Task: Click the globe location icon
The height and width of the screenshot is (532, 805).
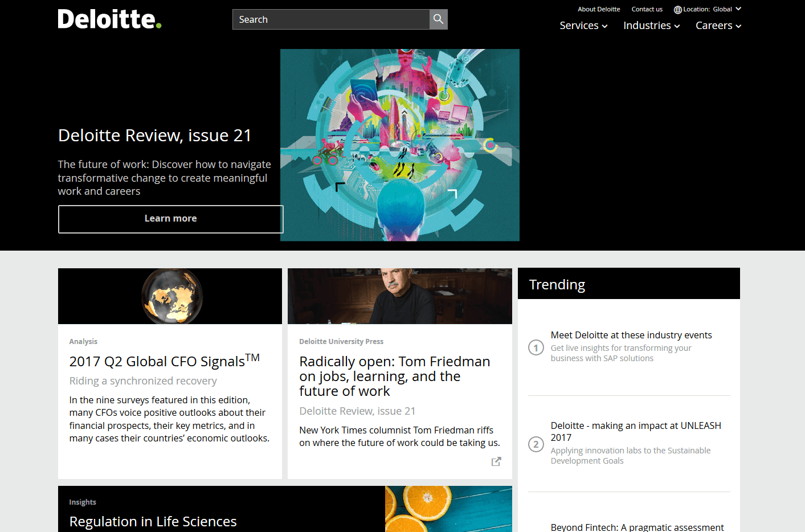Action: pyautogui.click(x=677, y=10)
